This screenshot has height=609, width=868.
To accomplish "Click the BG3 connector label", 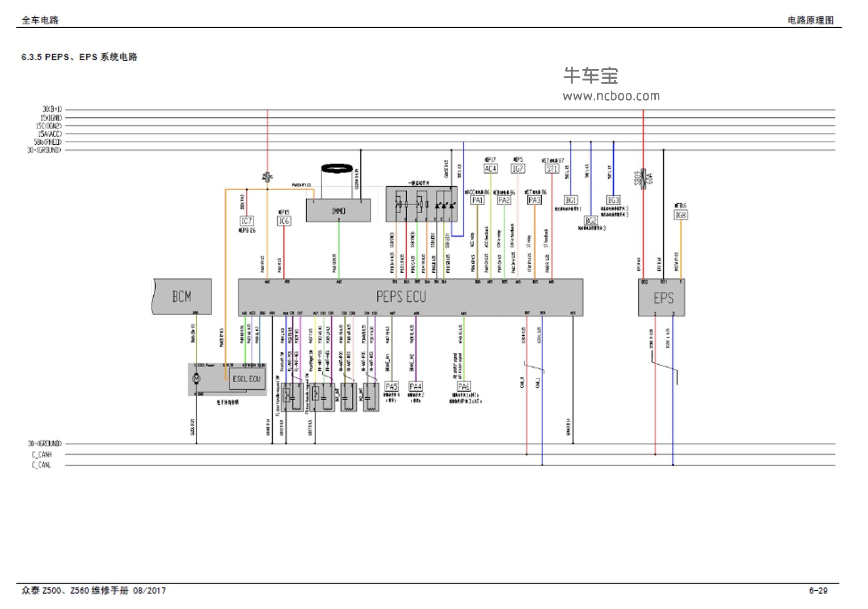I will coord(613,200).
